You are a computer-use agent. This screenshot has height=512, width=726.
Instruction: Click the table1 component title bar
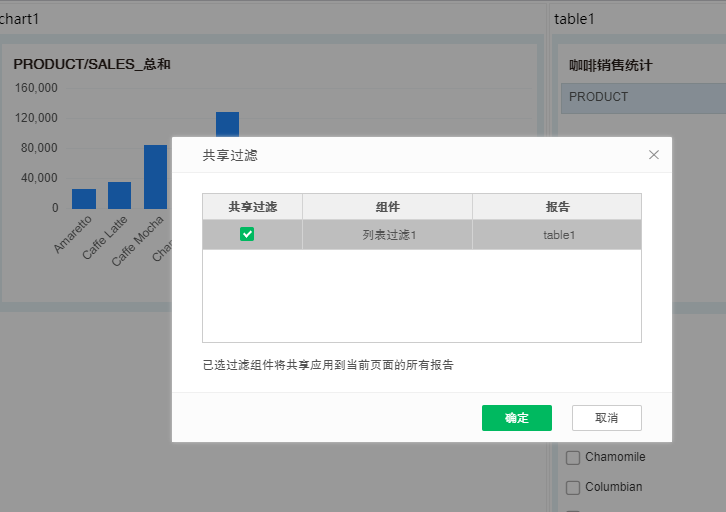pyautogui.click(x=574, y=18)
